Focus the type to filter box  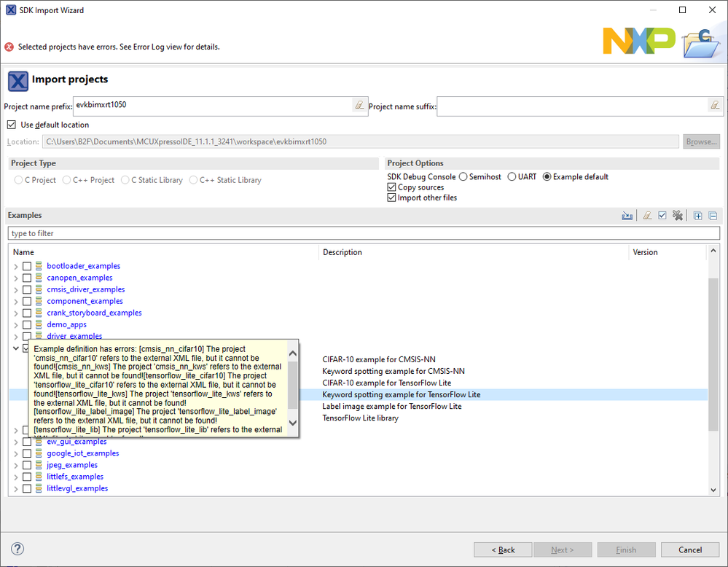click(x=364, y=233)
